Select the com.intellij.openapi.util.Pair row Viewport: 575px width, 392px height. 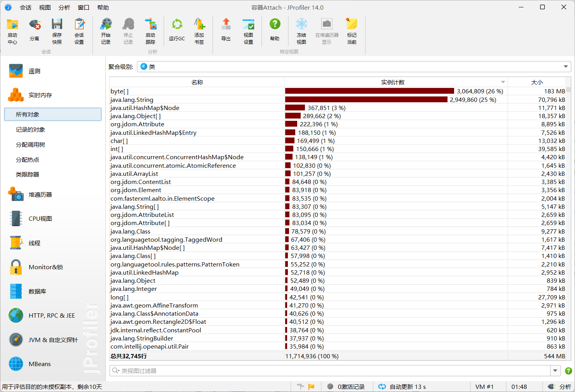coord(337,346)
